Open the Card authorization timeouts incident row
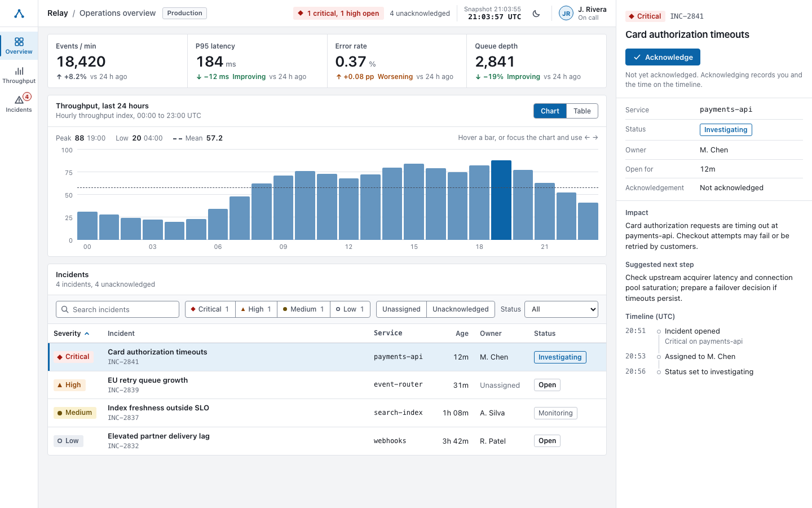This screenshot has height=508, width=812. (327, 357)
